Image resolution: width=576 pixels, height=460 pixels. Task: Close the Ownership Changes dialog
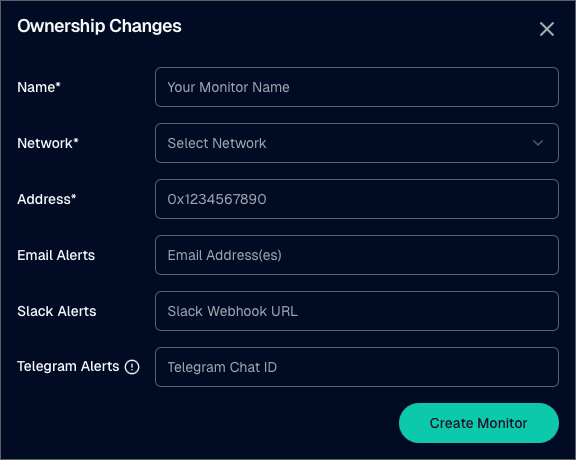(547, 29)
